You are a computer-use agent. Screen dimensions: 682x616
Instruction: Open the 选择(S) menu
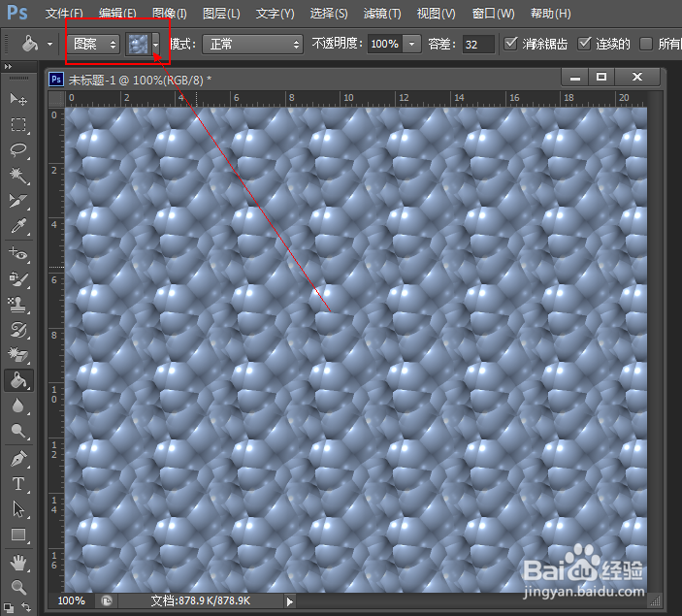(x=329, y=14)
